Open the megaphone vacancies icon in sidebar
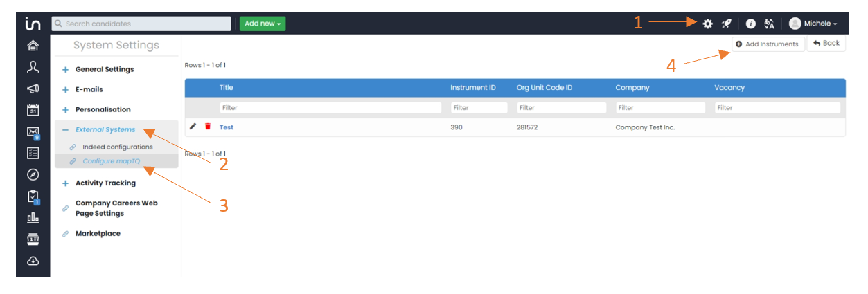The image size is (868, 294). 33,89
